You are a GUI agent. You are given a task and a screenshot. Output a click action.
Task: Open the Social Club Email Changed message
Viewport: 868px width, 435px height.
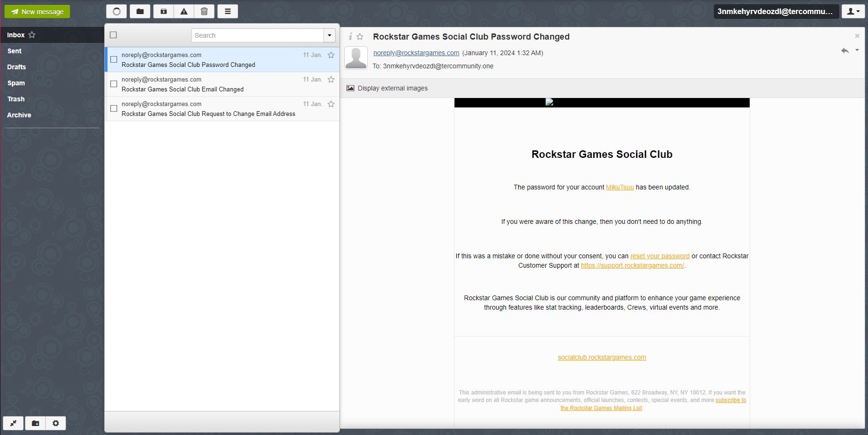(222, 84)
